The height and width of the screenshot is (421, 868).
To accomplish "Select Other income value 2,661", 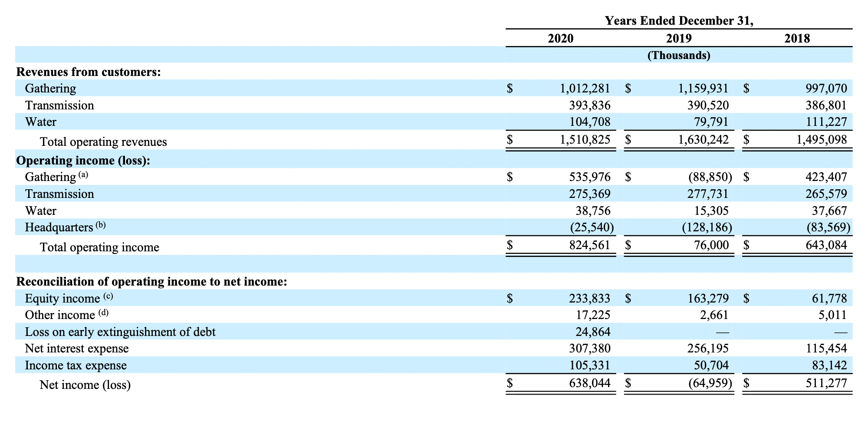I will click(714, 315).
